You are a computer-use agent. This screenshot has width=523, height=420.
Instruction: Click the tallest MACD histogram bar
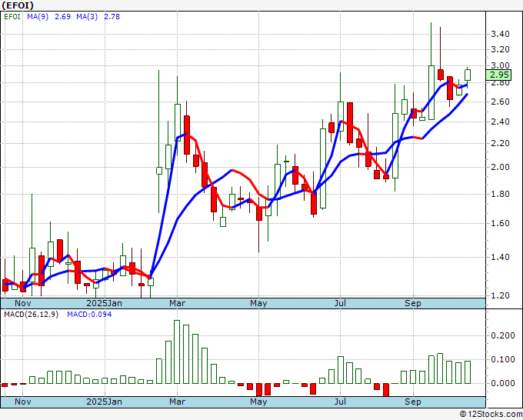[x=177, y=352]
